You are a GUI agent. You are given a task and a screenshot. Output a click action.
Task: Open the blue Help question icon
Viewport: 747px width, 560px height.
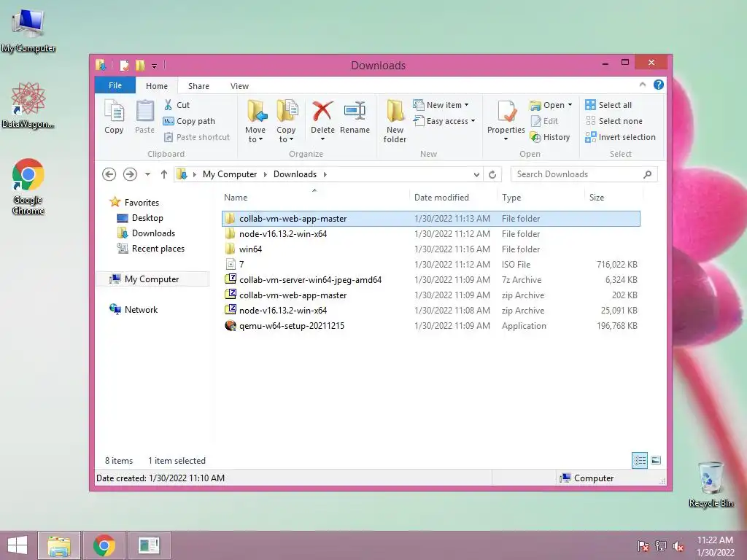tap(659, 85)
